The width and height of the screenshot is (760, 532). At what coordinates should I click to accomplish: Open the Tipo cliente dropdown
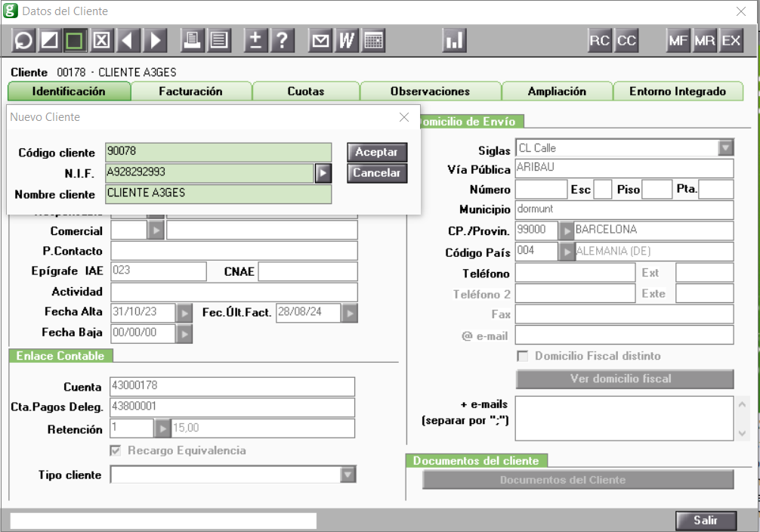[x=348, y=475]
